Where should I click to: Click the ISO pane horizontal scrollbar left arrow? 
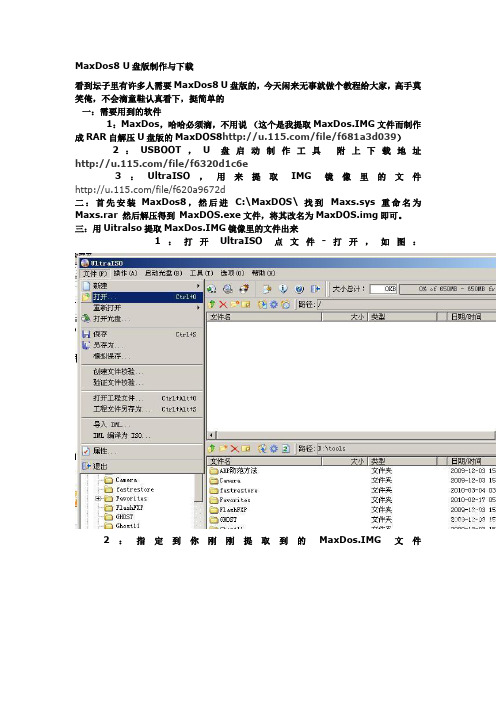[x=212, y=435]
